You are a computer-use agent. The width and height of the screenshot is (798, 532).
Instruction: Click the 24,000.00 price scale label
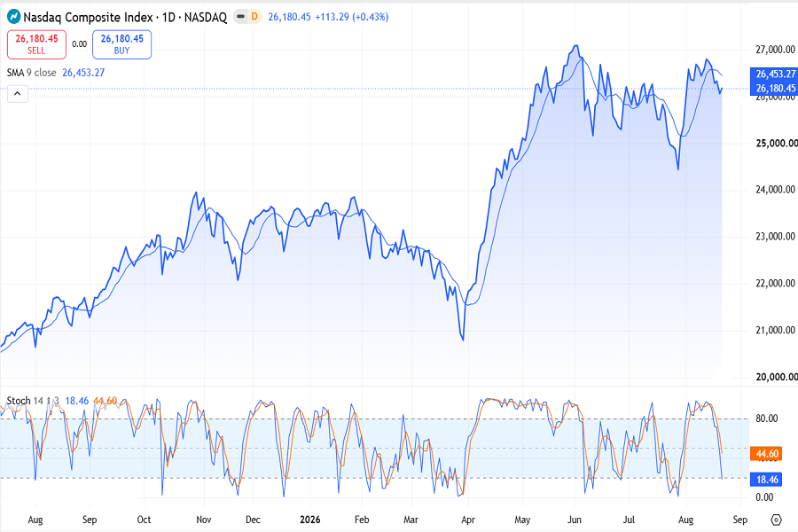tap(775, 190)
